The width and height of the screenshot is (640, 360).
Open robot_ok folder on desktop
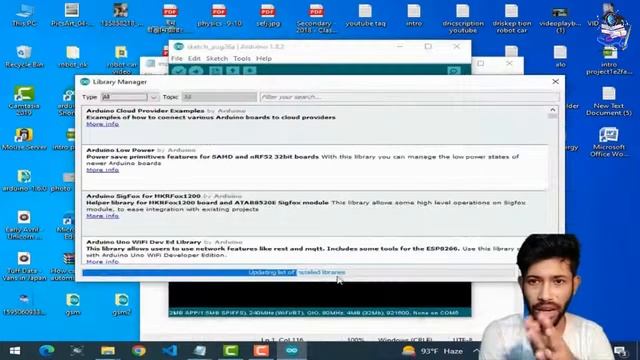[73, 56]
